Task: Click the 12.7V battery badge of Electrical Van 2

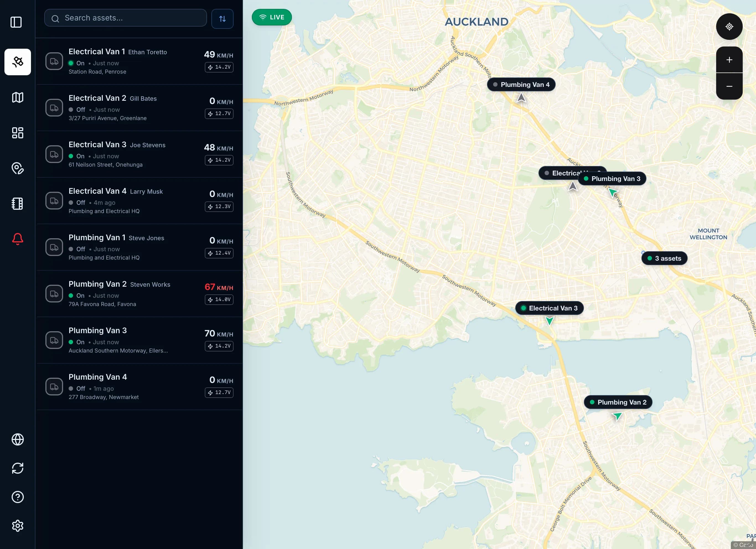Action: (x=219, y=114)
